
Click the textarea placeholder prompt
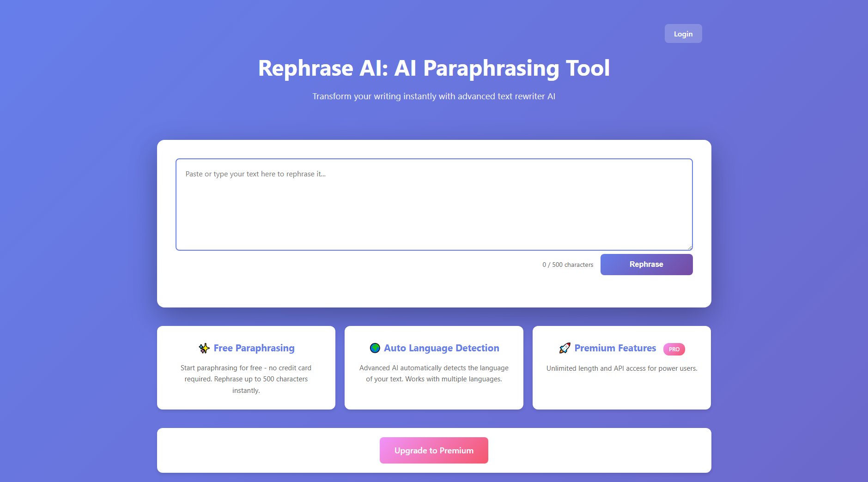tap(255, 174)
